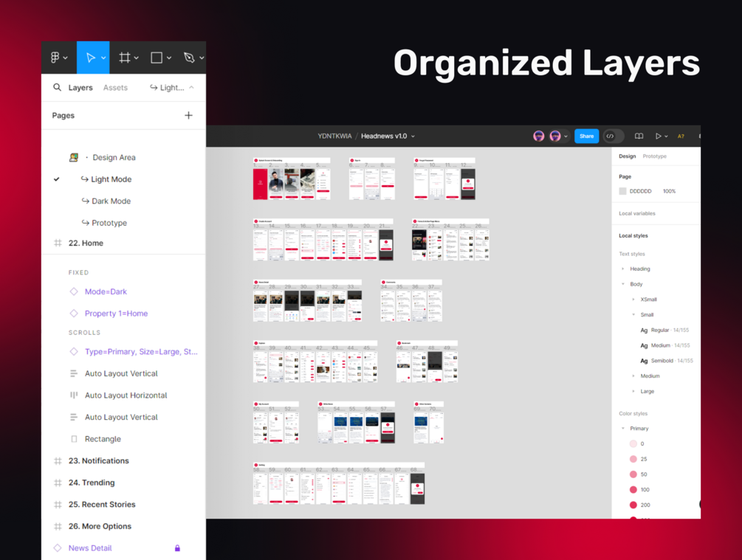Image resolution: width=742 pixels, height=560 pixels.
Task: Open the shape tools chevron
Action: click(169, 58)
